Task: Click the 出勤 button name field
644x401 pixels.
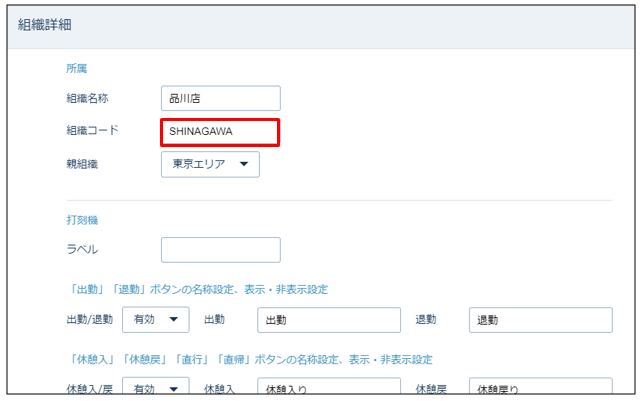Action: click(x=328, y=320)
